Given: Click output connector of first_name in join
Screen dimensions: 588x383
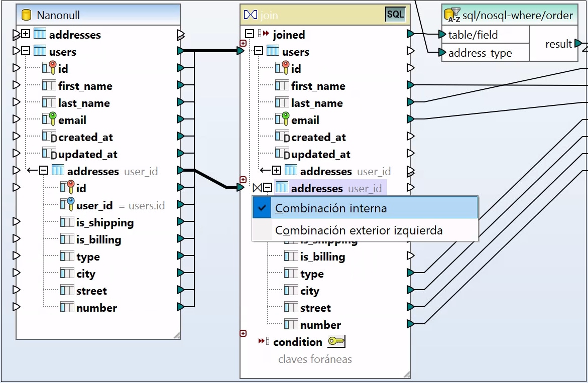Looking at the screenshot, I should pyautogui.click(x=410, y=86).
